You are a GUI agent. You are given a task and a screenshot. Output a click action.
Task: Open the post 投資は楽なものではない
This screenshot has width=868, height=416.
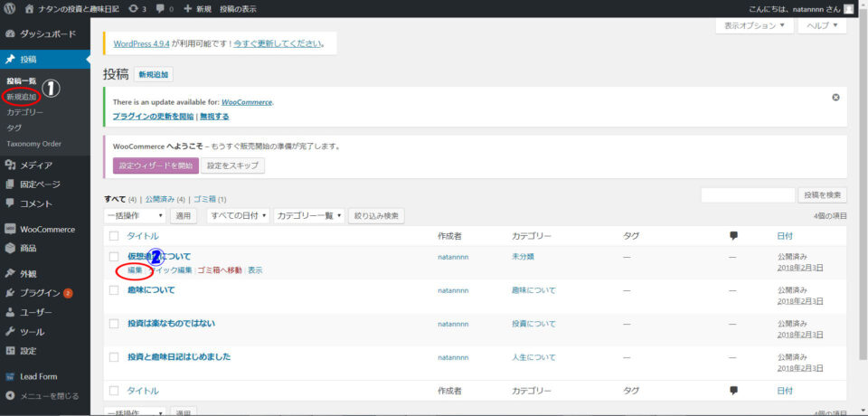click(172, 324)
